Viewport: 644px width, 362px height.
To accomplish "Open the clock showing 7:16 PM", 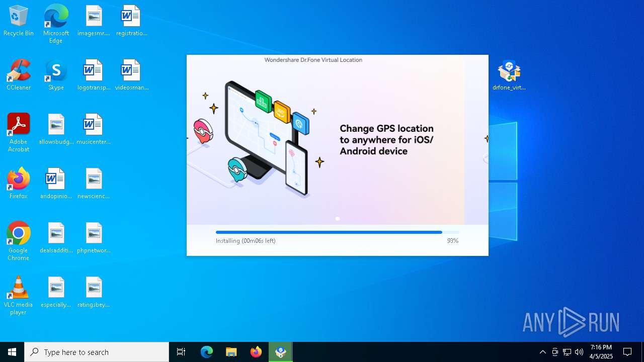I will pyautogui.click(x=601, y=352).
